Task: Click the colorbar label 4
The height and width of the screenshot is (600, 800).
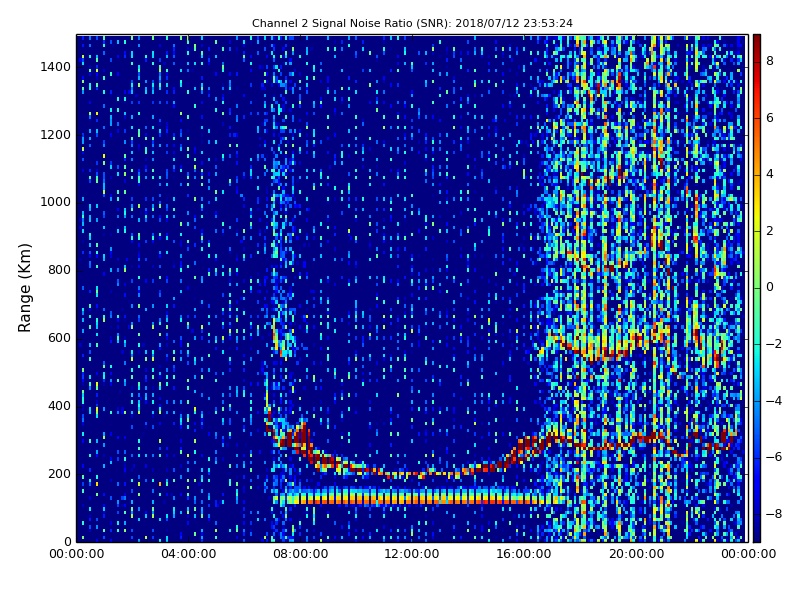Action: [770, 174]
